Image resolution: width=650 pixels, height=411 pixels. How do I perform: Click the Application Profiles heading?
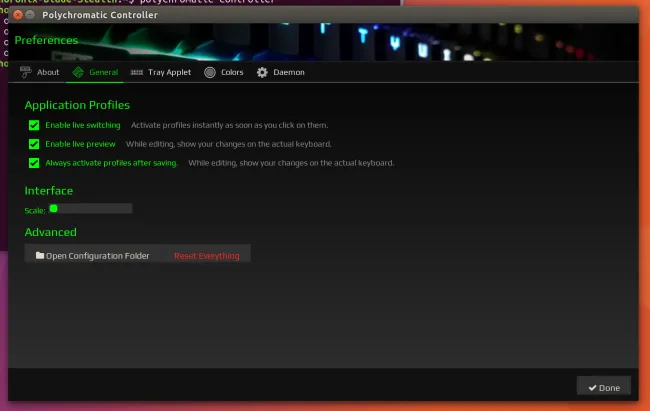[x=77, y=105]
